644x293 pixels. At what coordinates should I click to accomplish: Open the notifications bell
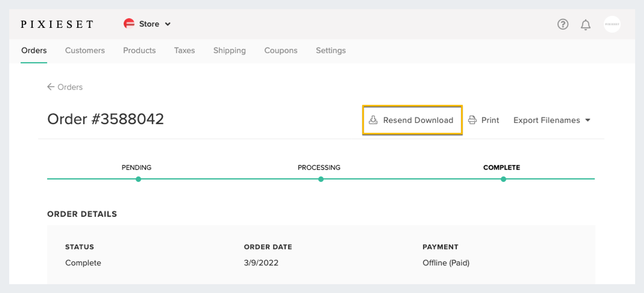point(585,24)
